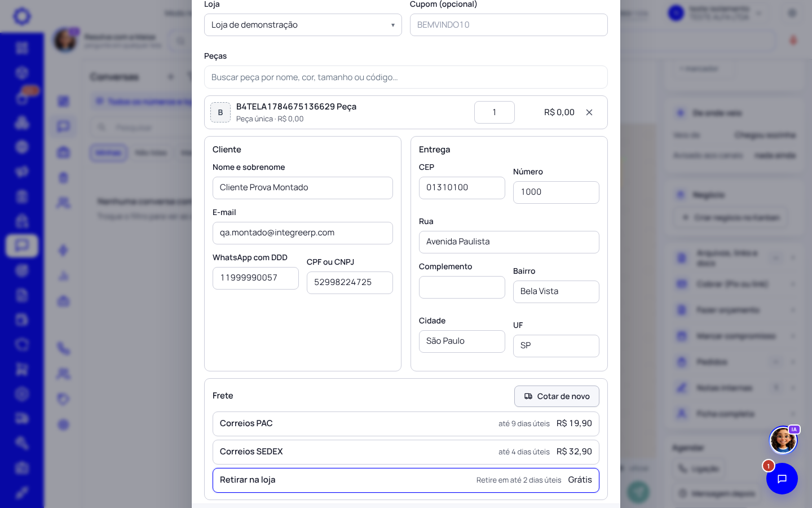812x508 pixels.
Task: Focus the UF field
Action: [556, 346]
